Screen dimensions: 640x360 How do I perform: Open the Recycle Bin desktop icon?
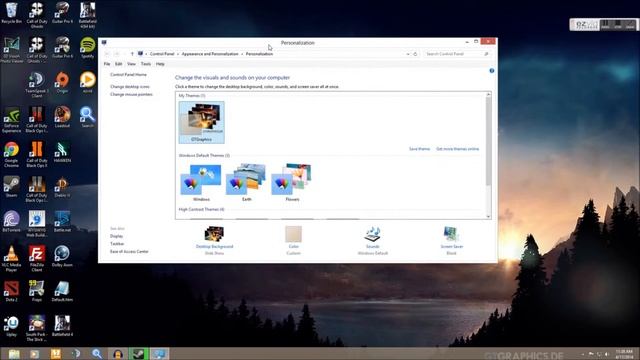click(11, 13)
